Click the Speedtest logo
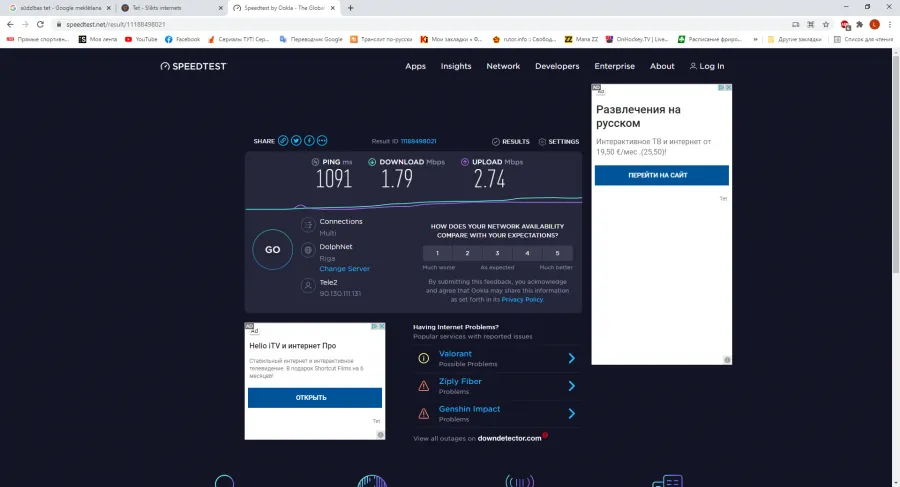 [x=193, y=66]
